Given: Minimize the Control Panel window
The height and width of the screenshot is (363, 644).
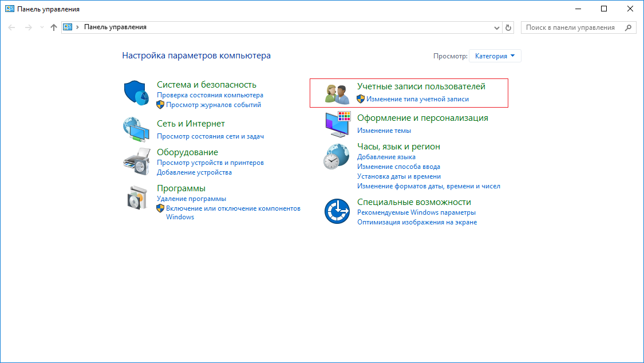Looking at the screenshot, I should (x=578, y=9).
